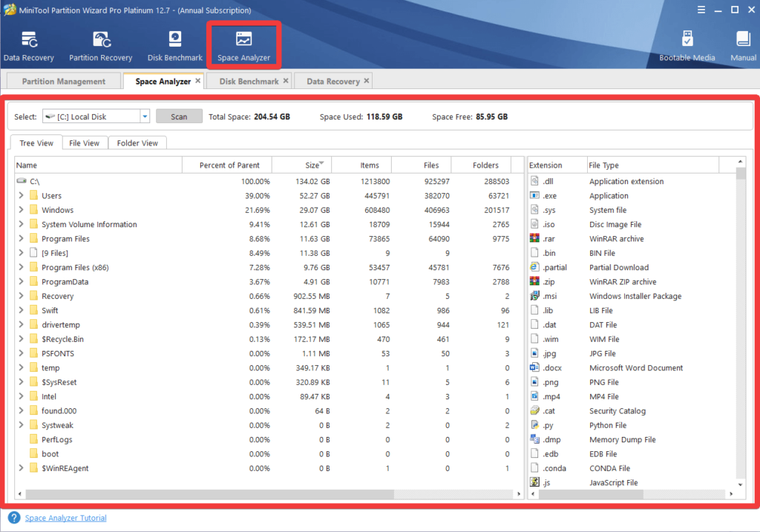
Task: Click scroll-down arrow of extension list
Action: (x=740, y=484)
